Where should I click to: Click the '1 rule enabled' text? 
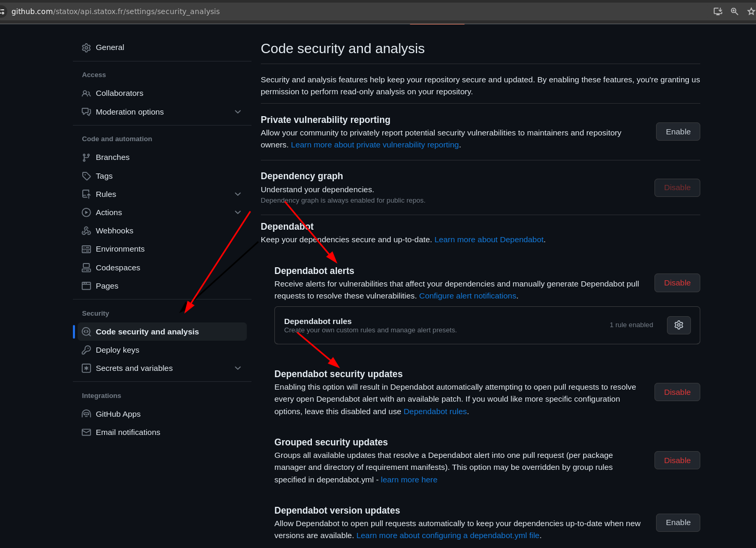point(631,325)
